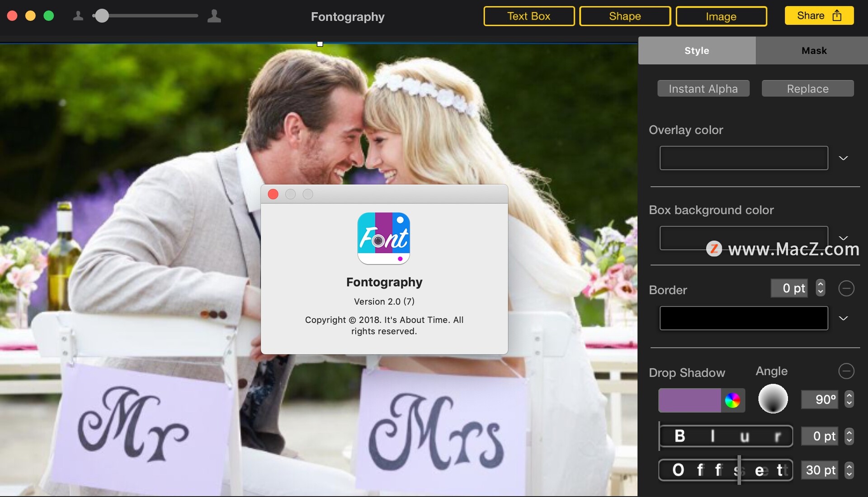Add a Text Box
Screen dimensions: 868x497
pos(529,16)
